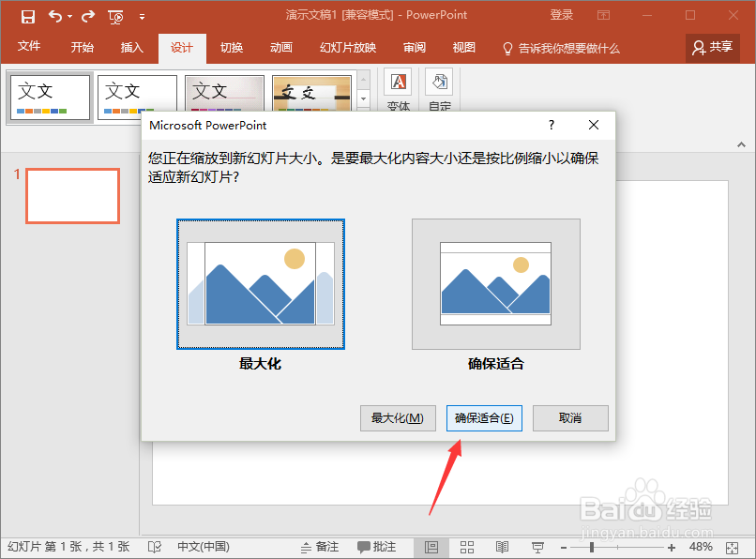Viewport: 756px width, 559px height.
Task: Click themes gallery scroll down arrow
Action: (x=364, y=98)
